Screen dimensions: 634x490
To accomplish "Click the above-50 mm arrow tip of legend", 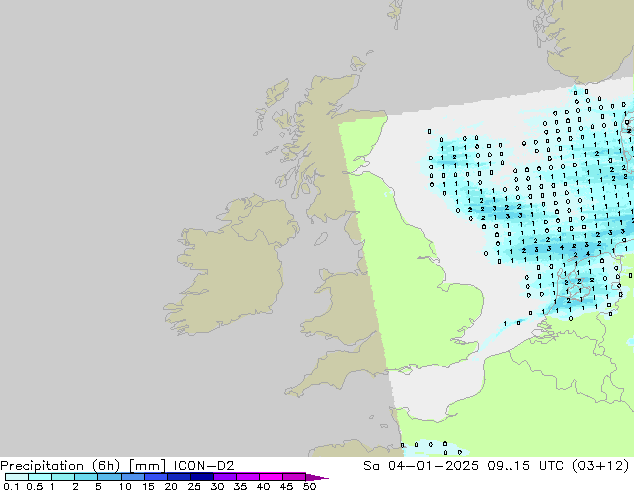I will 317,477.
